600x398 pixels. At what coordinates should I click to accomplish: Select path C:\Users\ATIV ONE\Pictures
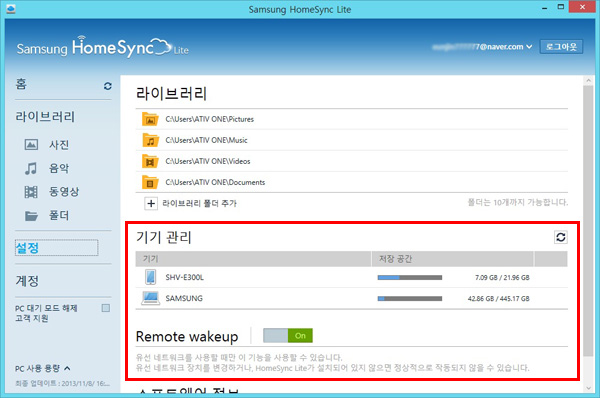tap(210, 119)
